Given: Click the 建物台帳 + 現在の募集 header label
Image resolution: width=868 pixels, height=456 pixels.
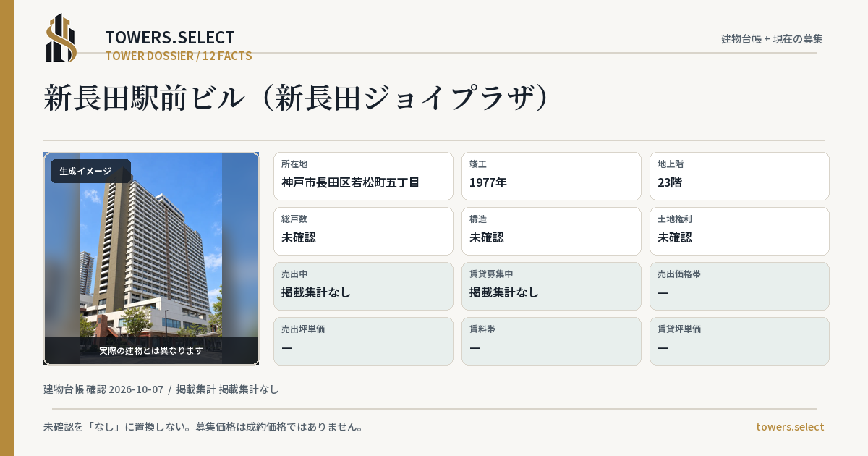Looking at the screenshot, I should (x=772, y=39).
